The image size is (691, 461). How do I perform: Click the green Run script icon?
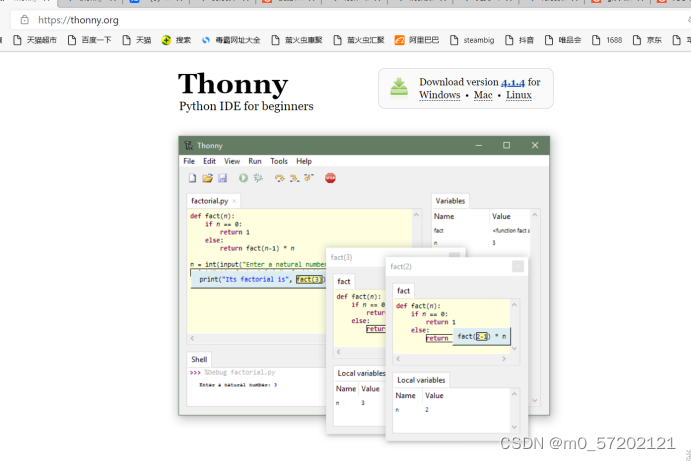(x=243, y=178)
